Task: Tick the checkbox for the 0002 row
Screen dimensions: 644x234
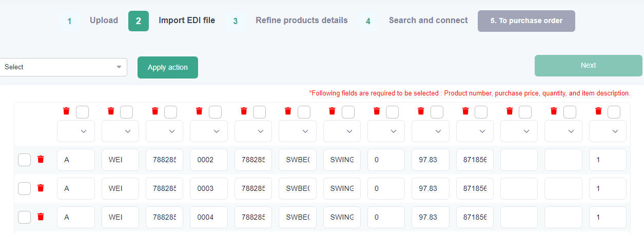Action: (x=24, y=160)
